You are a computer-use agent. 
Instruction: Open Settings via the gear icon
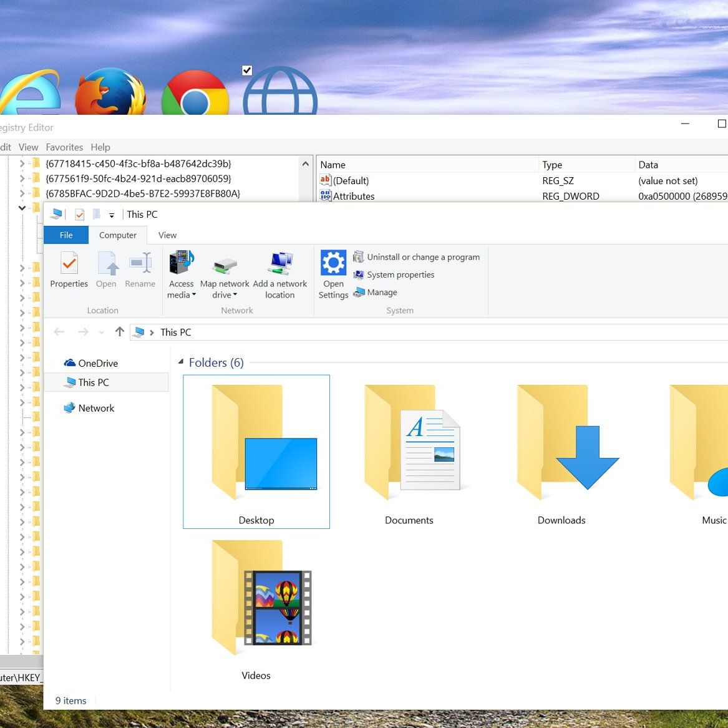(x=333, y=263)
